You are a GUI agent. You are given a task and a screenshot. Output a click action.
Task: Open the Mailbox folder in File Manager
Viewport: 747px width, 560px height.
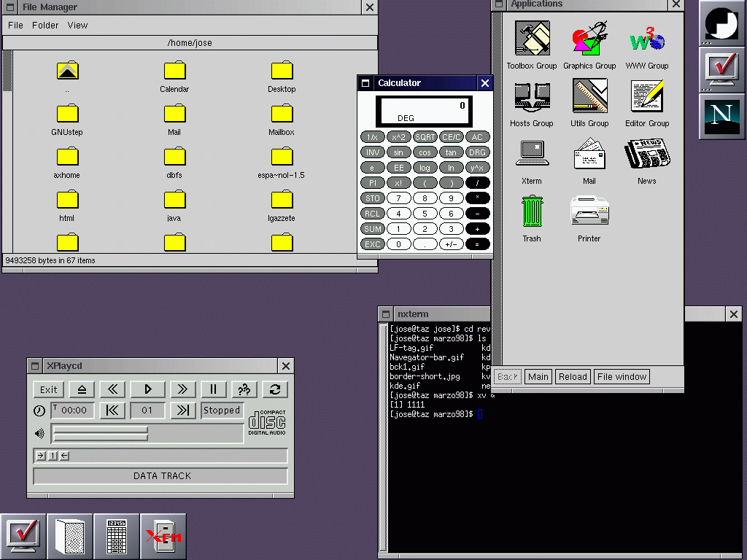pos(282,115)
